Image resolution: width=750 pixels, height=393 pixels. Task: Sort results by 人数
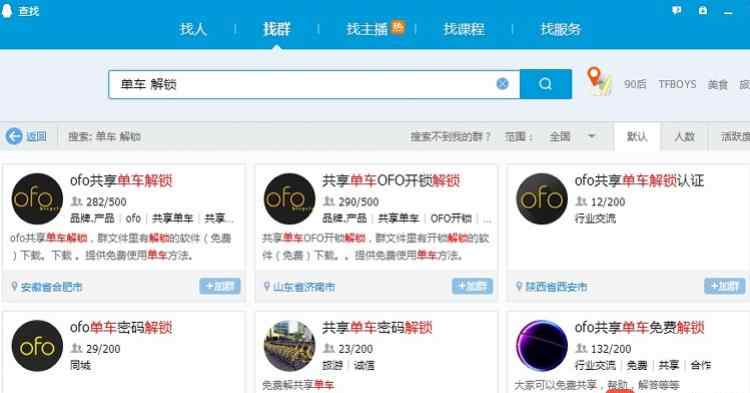coord(684,137)
